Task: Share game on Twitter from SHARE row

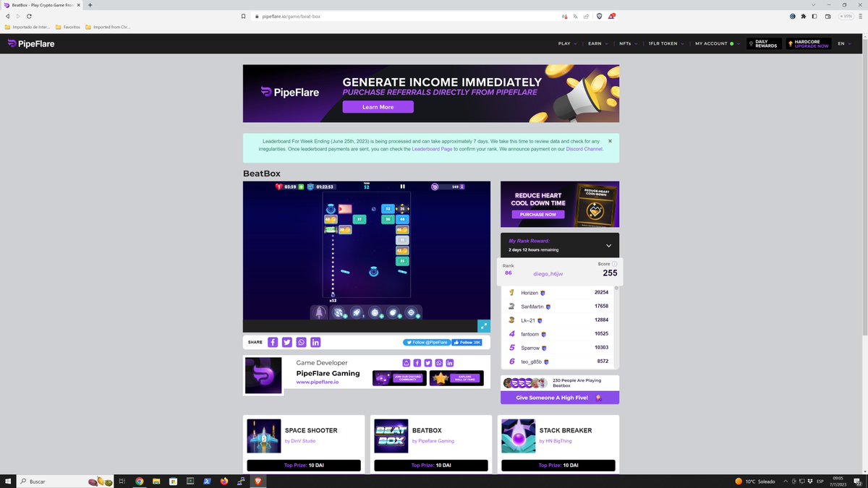Action: pos(287,342)
